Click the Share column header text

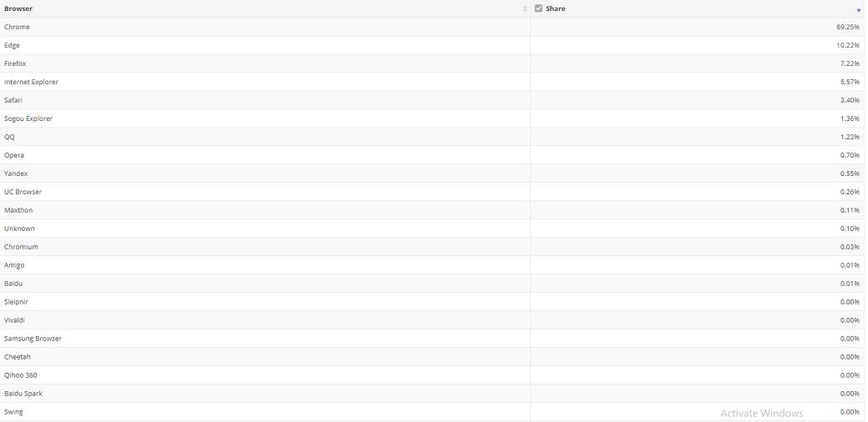tap(555, 8)
